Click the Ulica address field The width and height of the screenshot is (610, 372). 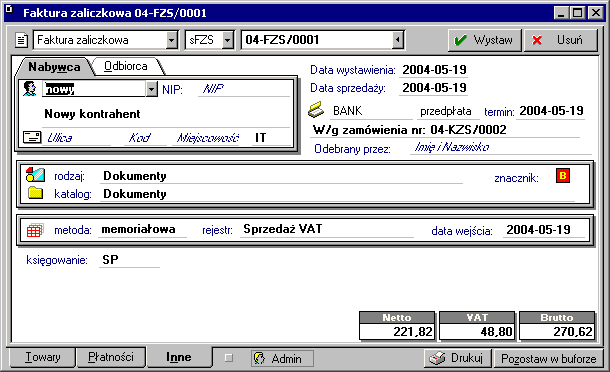click(77, 138)
